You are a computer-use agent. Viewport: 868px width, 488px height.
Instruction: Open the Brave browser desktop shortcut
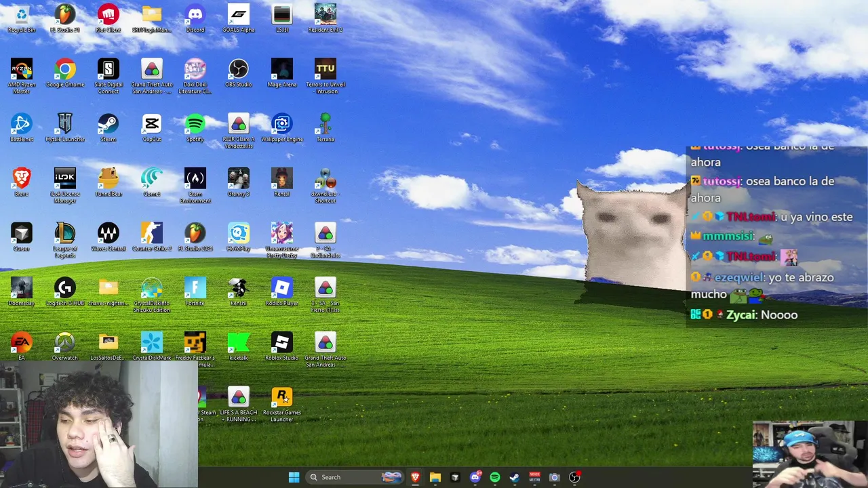click(x=21, y=182)
